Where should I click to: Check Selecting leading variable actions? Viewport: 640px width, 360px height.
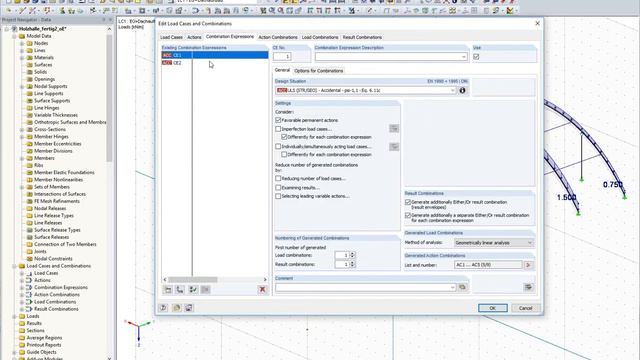278,196
